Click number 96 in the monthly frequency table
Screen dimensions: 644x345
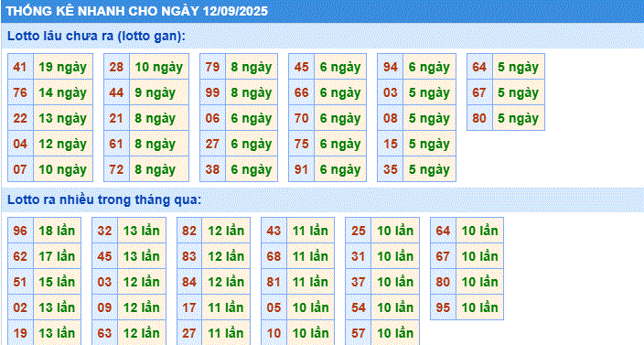[x=20, y=231]
